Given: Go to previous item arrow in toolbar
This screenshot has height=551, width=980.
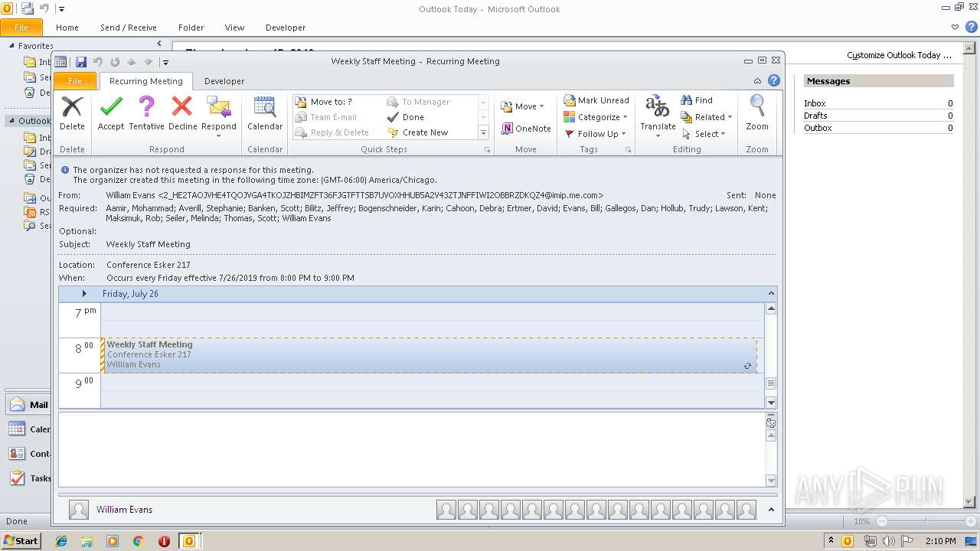Looking at the screenshot, I should click(x=131, y=62).
